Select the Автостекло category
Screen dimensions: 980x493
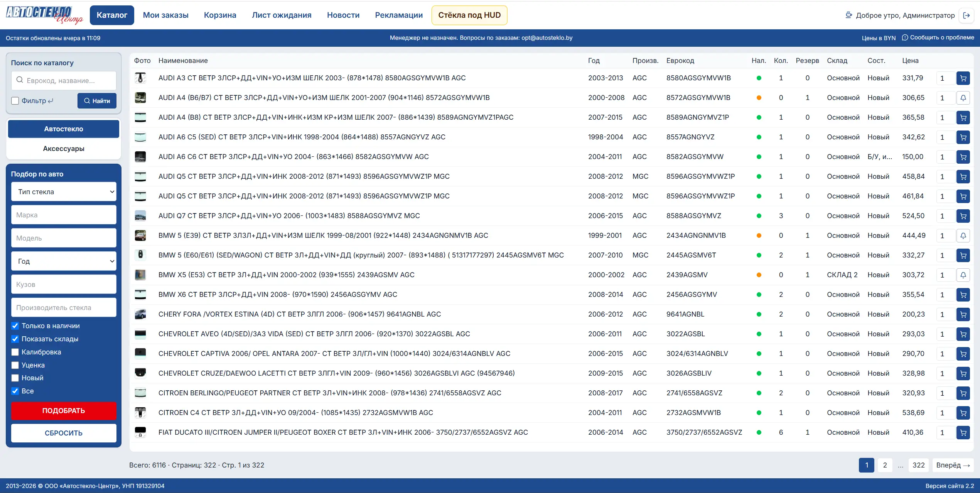click(64, 129)
